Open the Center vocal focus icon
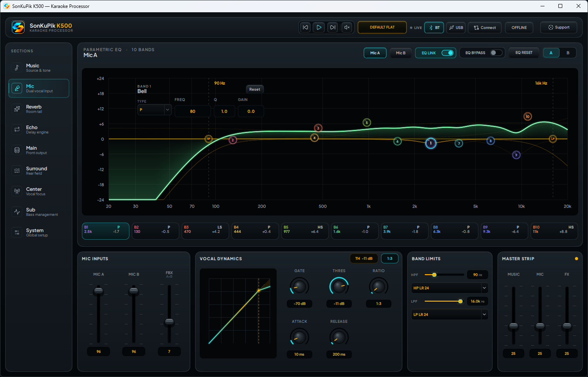The image size is (588, 377). click(x=17, y=191)
